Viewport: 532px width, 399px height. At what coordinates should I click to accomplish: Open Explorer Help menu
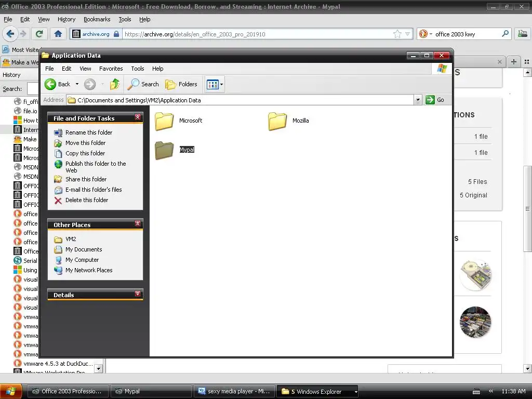point(157,69)
